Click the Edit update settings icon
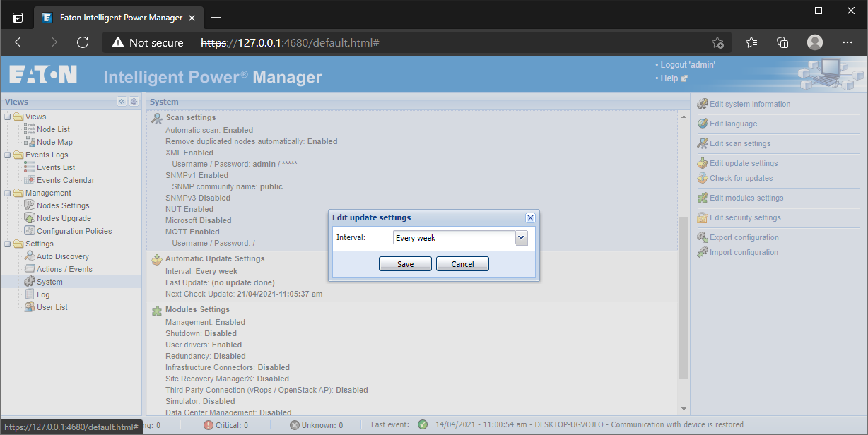 pyautogui.click(x=703, y=163)
